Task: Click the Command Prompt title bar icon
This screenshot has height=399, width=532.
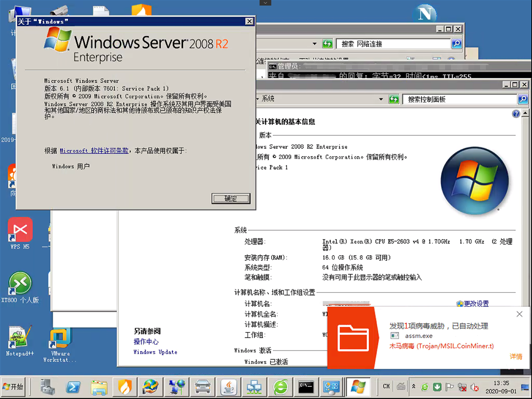Action: tap(272, 66)
